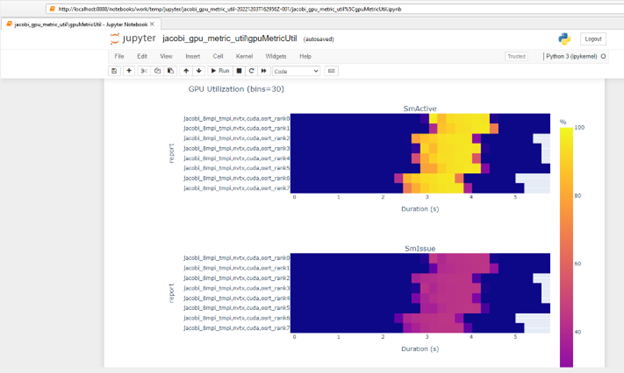The image size is (624, 373).
Task: Copy selected cells icon
Action: click(157, 71)
